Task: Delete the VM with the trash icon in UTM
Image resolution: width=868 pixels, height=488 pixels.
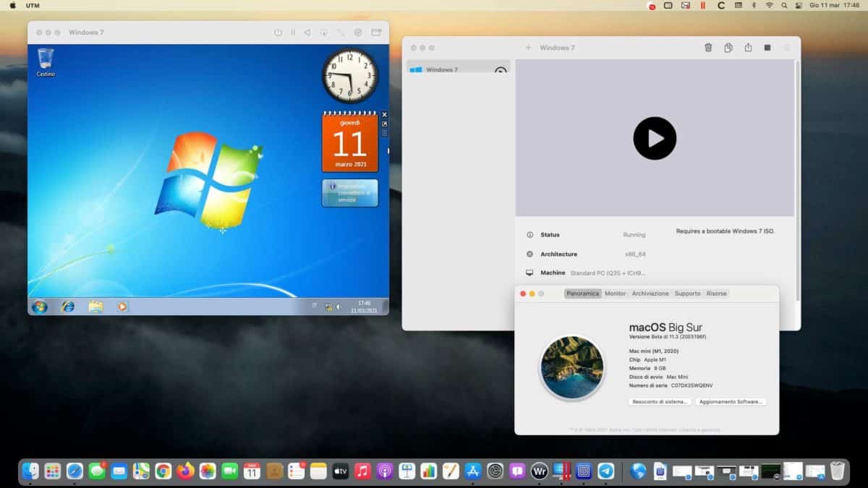Action: pyautogui.click(x=708, y=48)
